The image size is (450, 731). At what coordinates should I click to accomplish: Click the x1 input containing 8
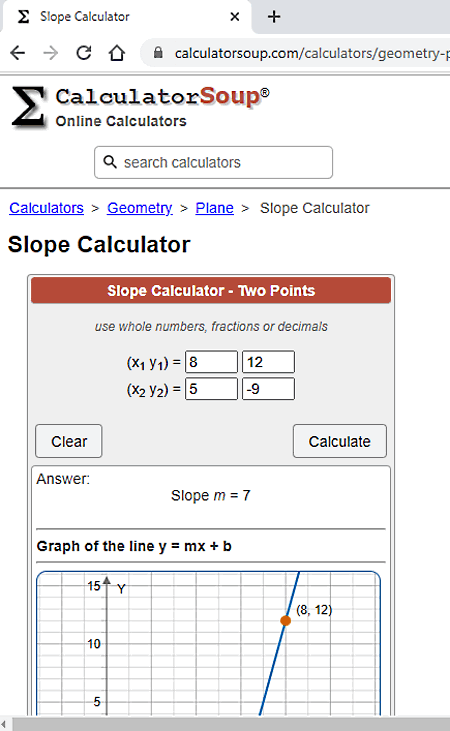click(x=211, y=362)
